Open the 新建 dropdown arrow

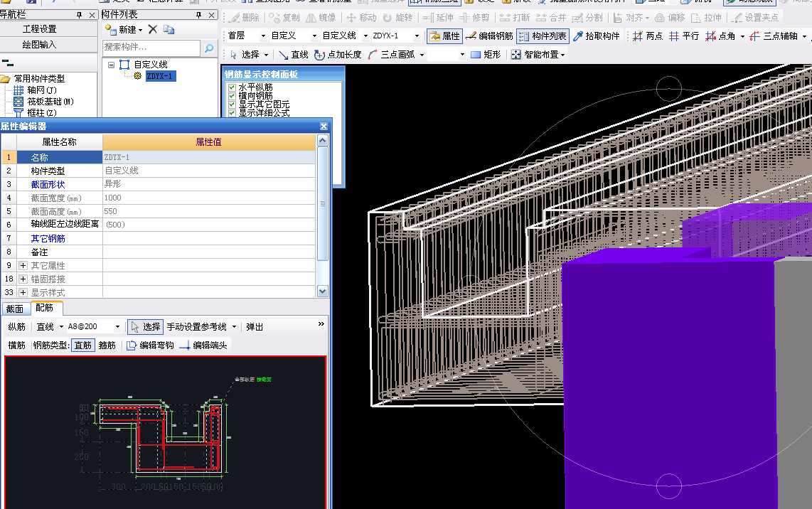140,30
